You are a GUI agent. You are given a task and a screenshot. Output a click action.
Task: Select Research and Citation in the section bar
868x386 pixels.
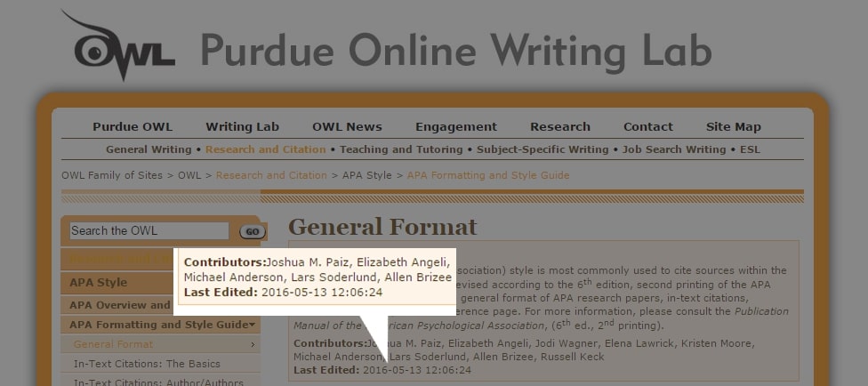click(266, 149)
